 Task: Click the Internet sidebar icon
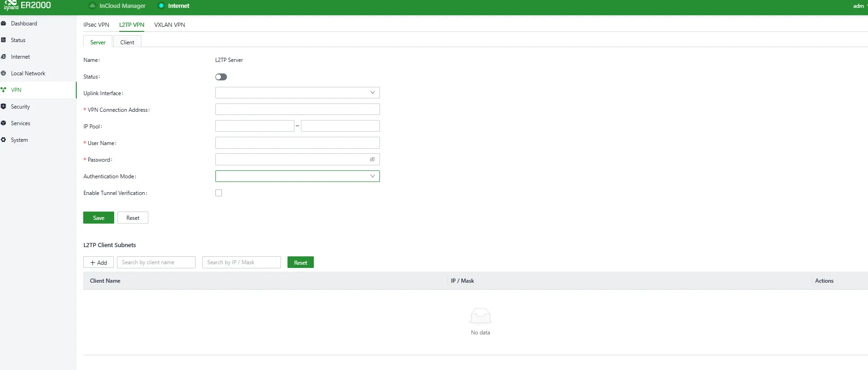3,57
